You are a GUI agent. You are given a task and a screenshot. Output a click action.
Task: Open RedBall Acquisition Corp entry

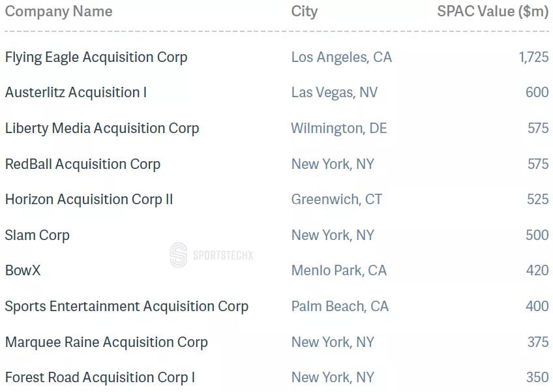pyautogui.click(x=83, y=164)
